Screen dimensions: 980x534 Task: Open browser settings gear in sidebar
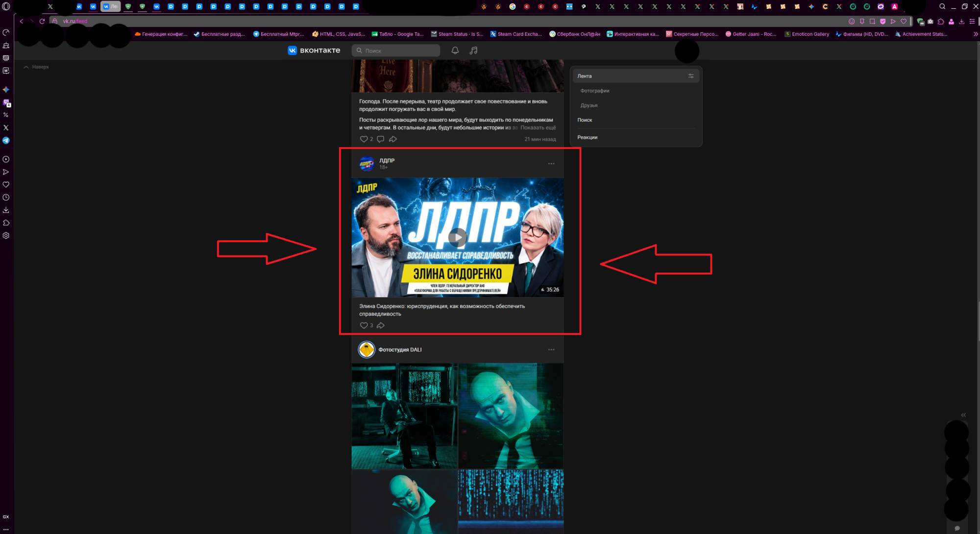coord(6,235)
